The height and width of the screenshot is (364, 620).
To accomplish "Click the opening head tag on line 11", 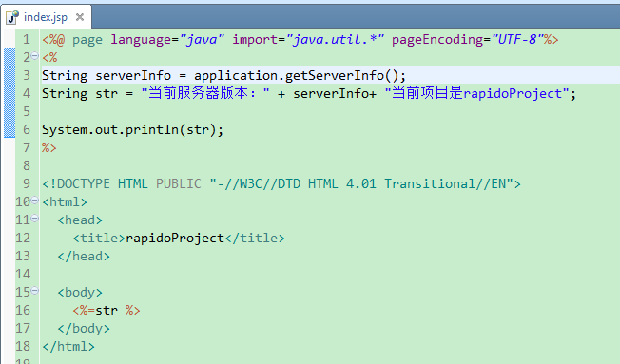I will pos(80,220).
